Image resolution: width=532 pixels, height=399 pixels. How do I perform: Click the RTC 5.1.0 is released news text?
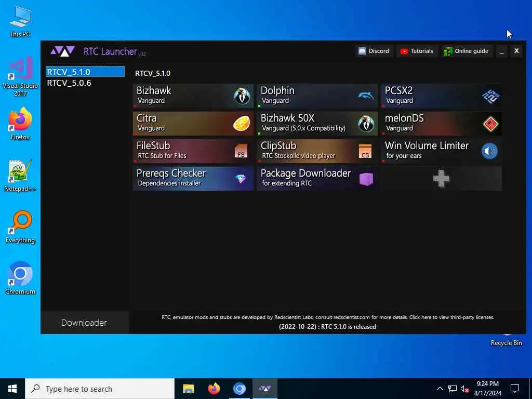click(327, 327)
